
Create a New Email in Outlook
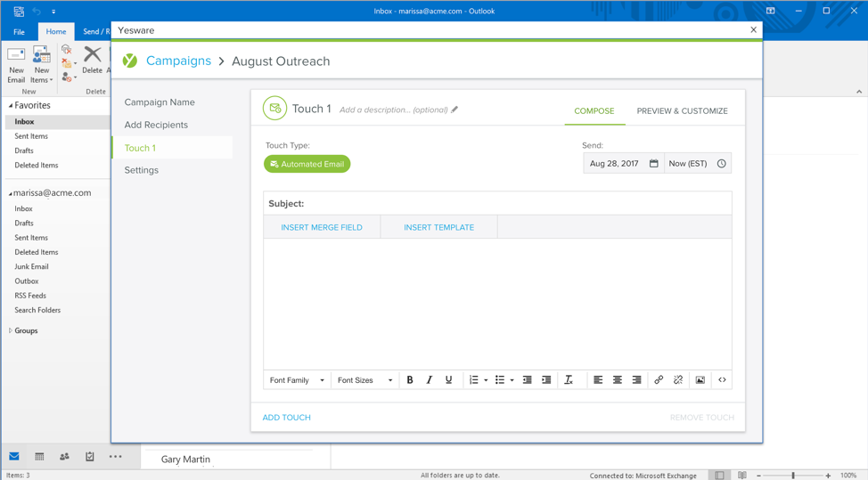[x=16, y=65]
